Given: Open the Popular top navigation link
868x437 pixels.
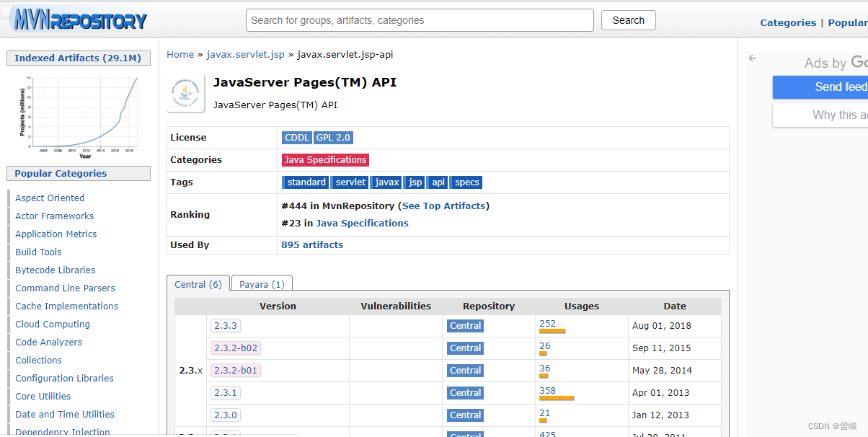Looking at the screenshot, I should 848,22.
